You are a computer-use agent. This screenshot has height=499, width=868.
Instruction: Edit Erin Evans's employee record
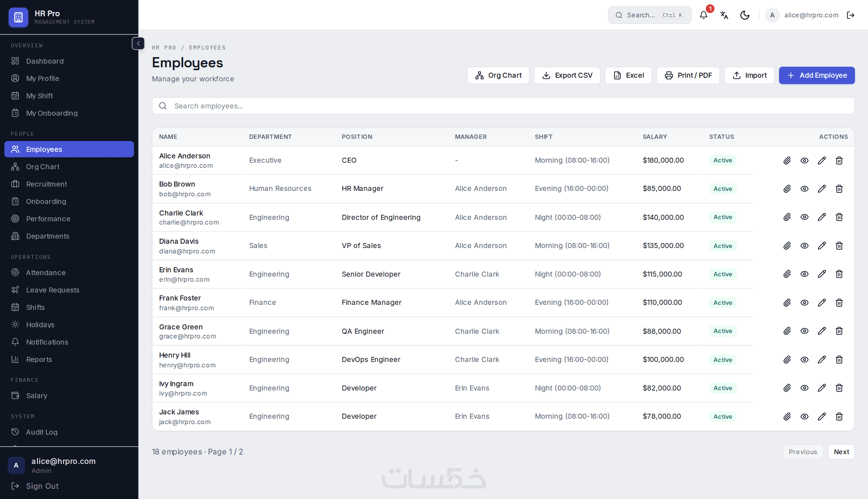pyautogui.click(x=822, y=274)
